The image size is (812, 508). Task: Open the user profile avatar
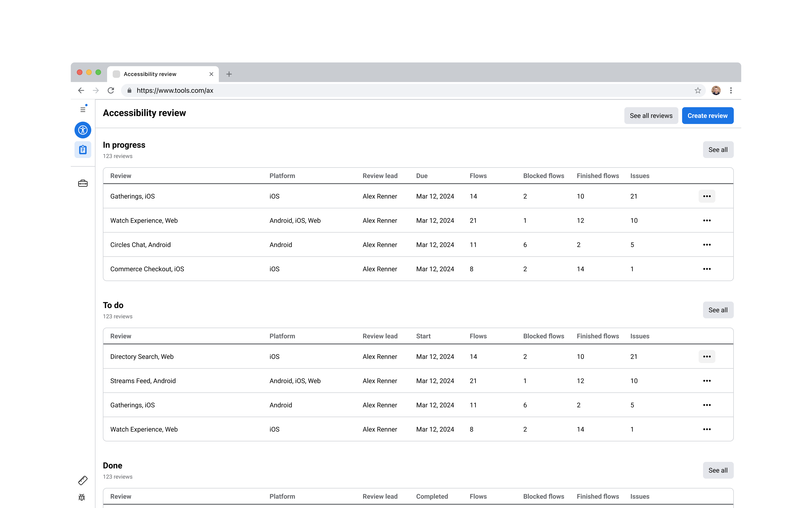point(716,90)
